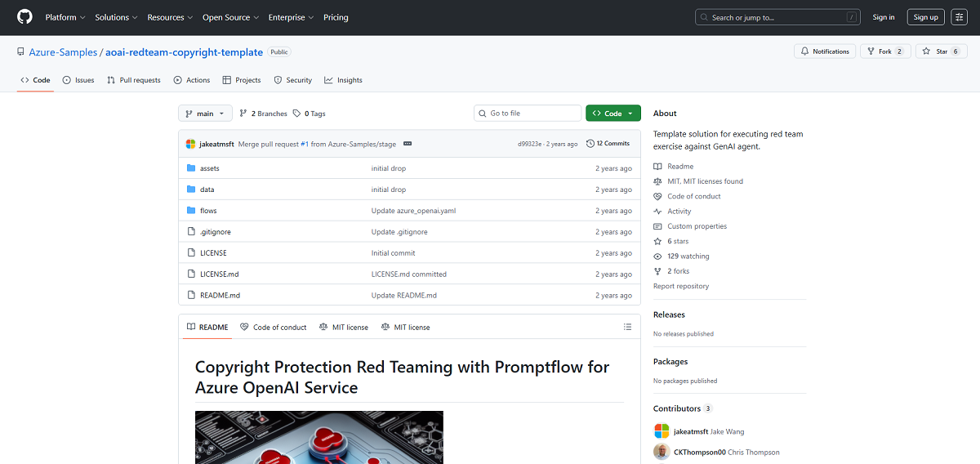980x464 pixels.
Task: Click the README red team image thumbnail
Action: [x=319, y=437]
